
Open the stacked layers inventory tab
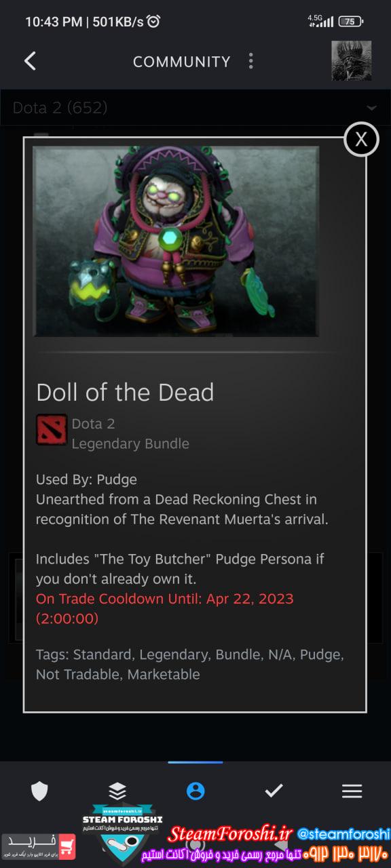(x=117, y=791)
